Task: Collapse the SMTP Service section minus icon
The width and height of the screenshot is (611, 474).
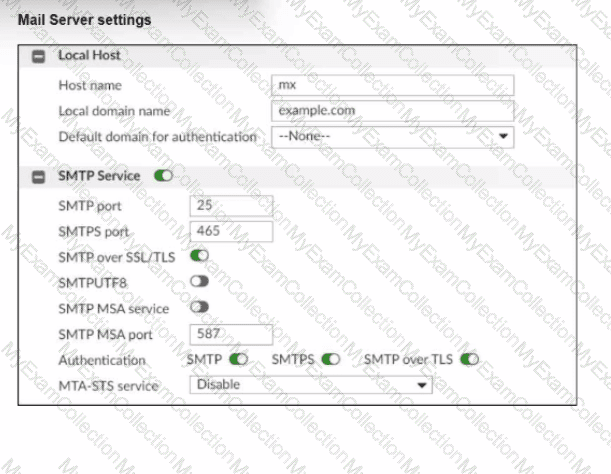Action: tap(39, 177)
